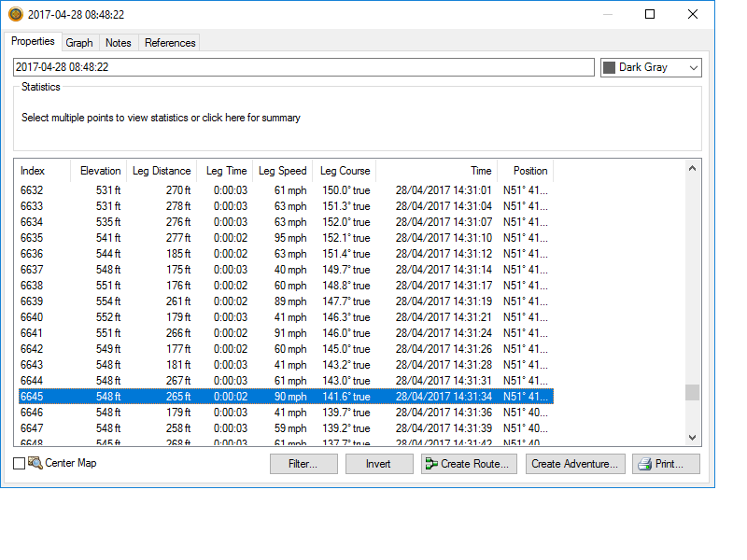Click the Create Adventure... button
The width and height of the screenshot is (747, 560).
pos(575,464)
